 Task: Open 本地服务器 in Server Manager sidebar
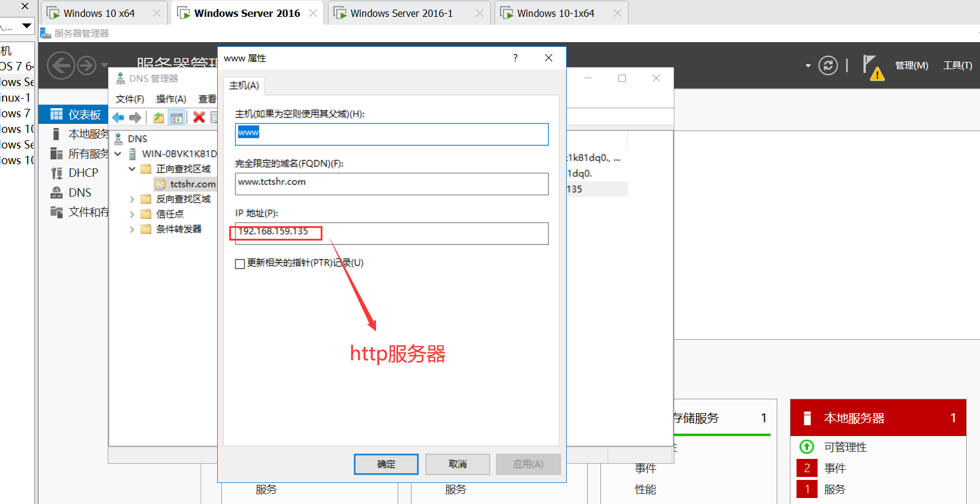(x=74, y=134)
